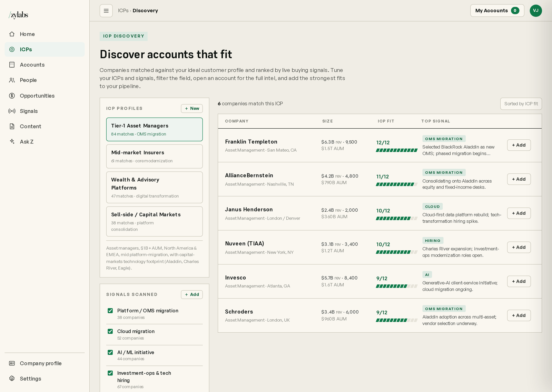
Task: Open Company profile page
Action: (45, 363)
